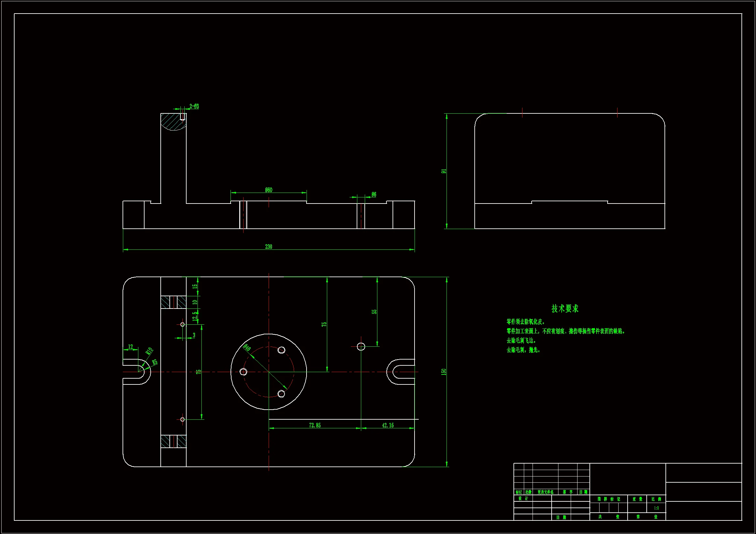The image size is (756, 534).
Task: Select the Ø60 diameter dimension label
Action: pyautogui.click(x=268, y=190)
